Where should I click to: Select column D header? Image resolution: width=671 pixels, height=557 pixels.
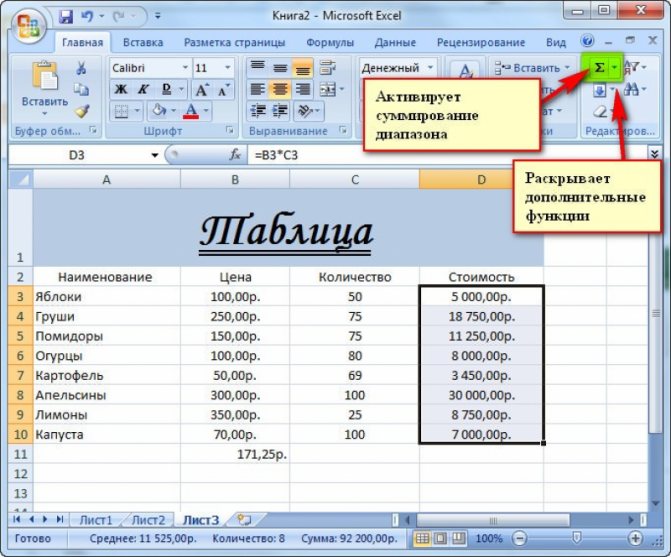[481, 179]
